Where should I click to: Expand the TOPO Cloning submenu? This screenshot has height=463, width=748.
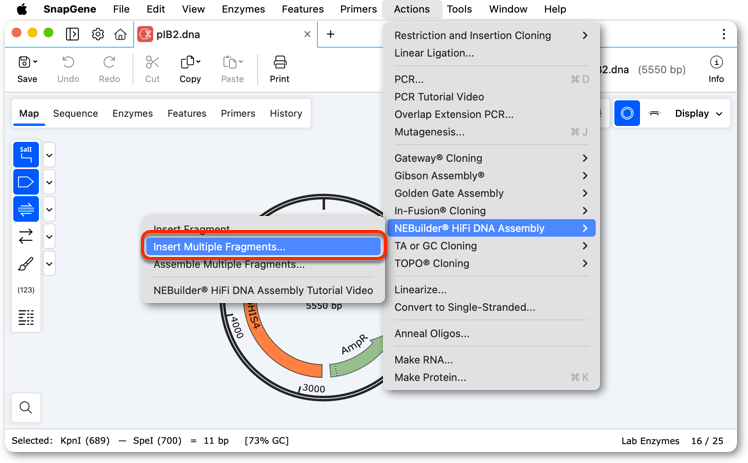(x=491, y=264)
